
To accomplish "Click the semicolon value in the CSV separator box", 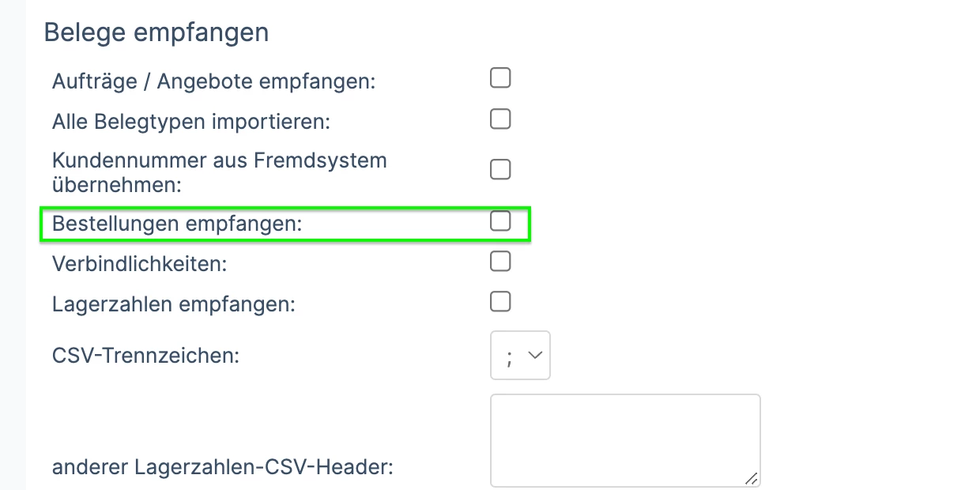I will (x=510, y=357).
